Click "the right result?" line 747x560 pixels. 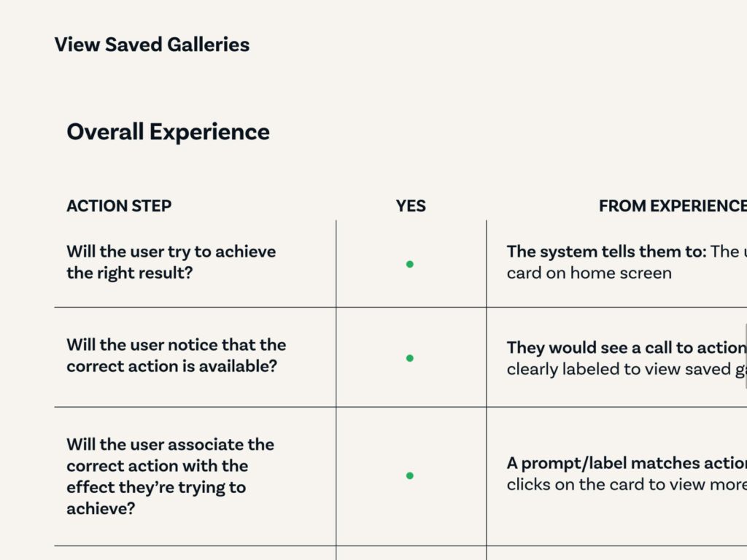tap(130, 273)
